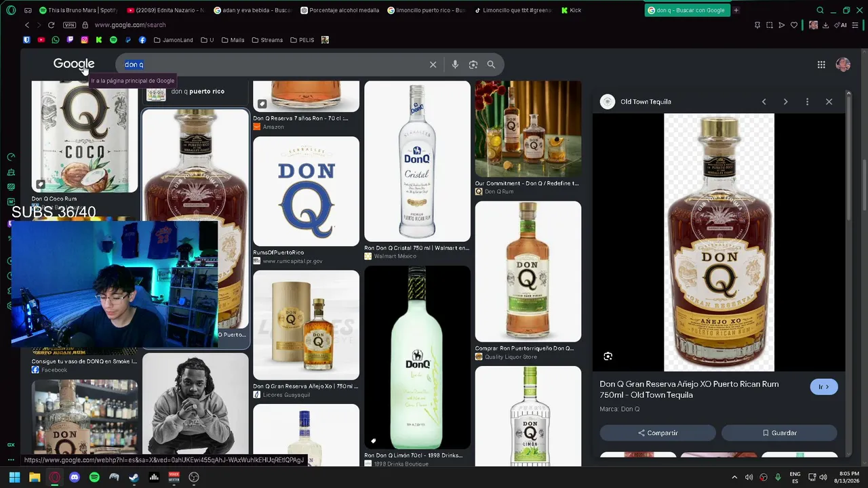Open the Twitch bookmark icon

[70, 40]
